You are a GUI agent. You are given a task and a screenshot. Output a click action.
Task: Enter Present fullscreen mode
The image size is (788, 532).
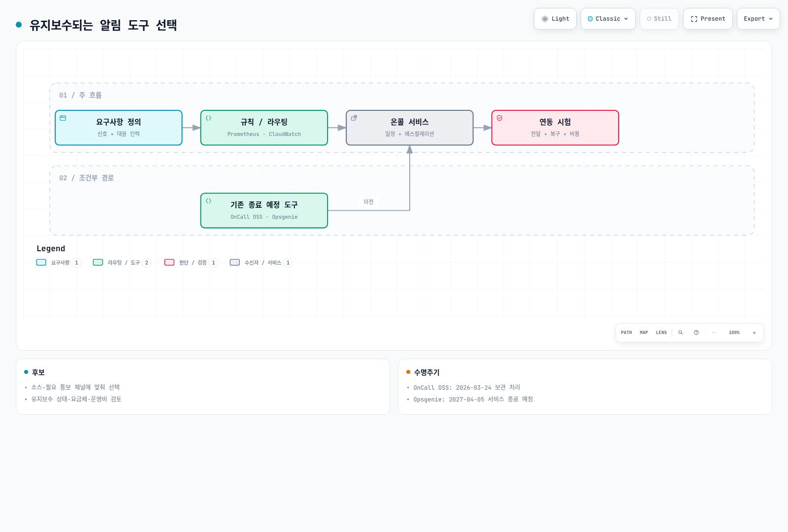[708, 19]
